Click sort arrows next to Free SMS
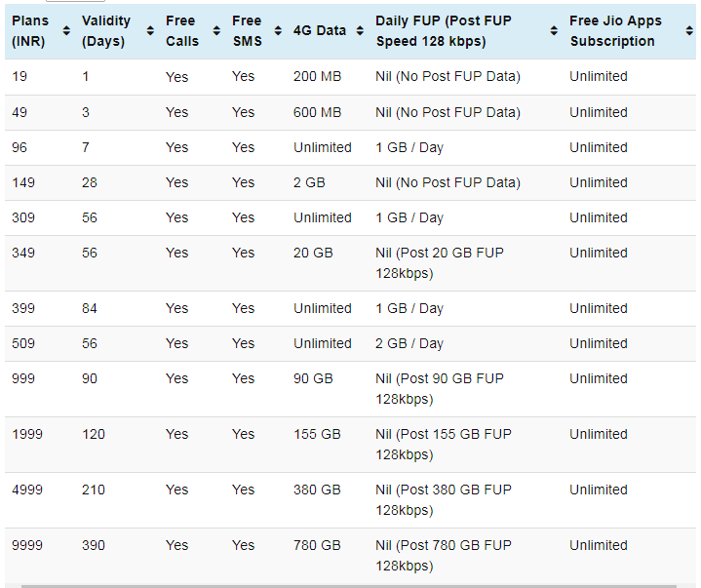 coord(278,30)
